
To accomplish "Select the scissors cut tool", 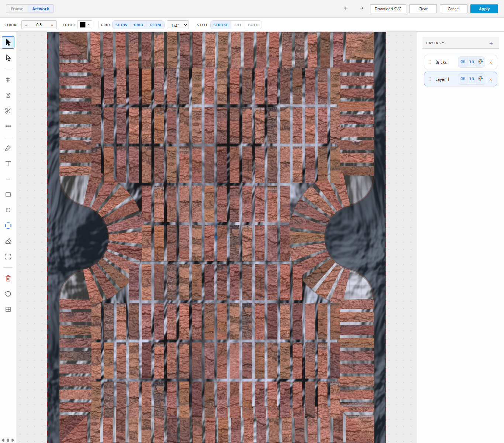I will coord(8,111).
